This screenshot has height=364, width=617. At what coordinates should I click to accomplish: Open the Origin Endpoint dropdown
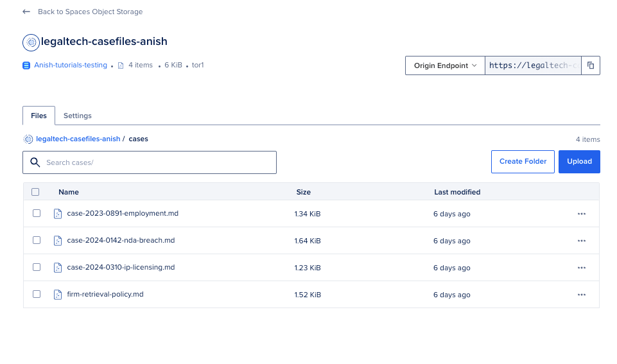pyautogui.click(x=445, y=65)
